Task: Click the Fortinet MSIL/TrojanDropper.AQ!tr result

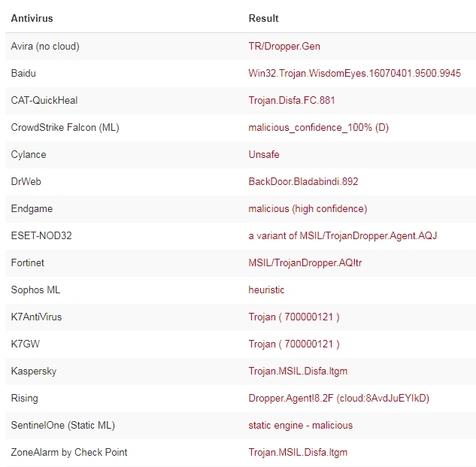Action: click(x=305, y=263)
